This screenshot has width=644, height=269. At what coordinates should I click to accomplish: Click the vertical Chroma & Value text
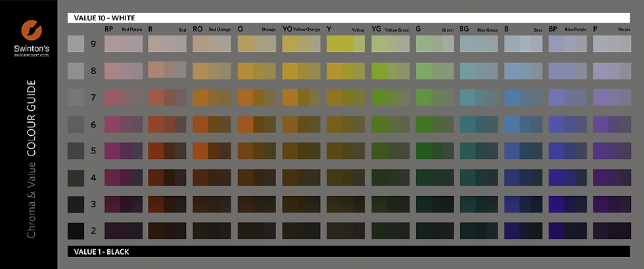[32, 200]
